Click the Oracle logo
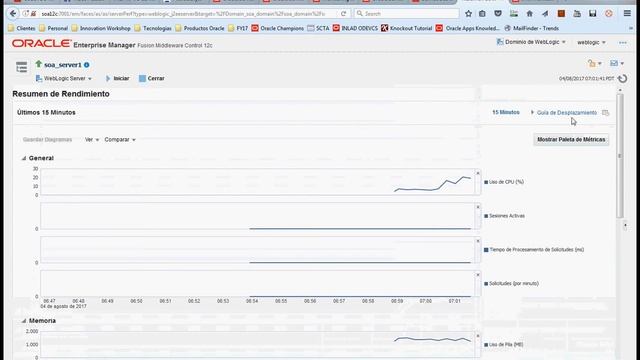The image size is (640, 360). [41, 43]
